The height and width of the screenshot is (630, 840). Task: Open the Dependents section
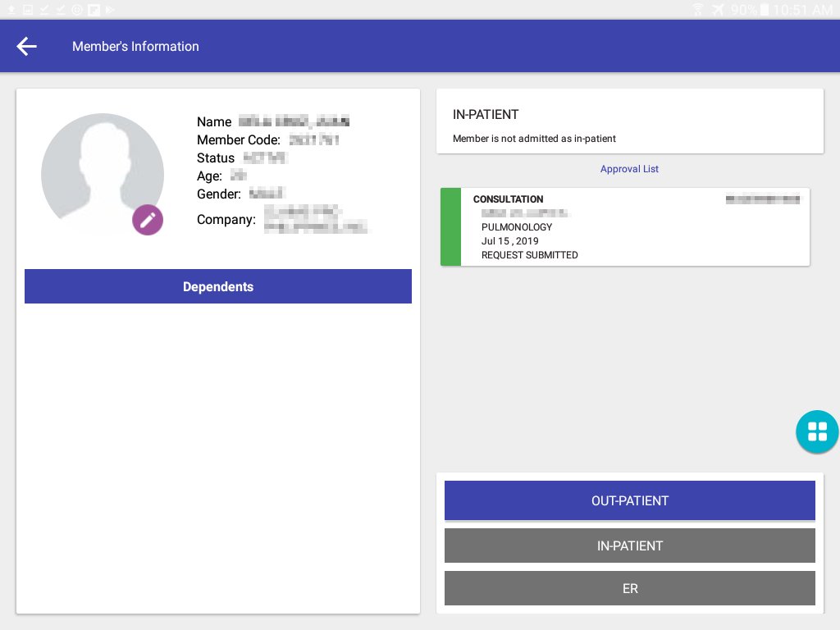(218, 287)
